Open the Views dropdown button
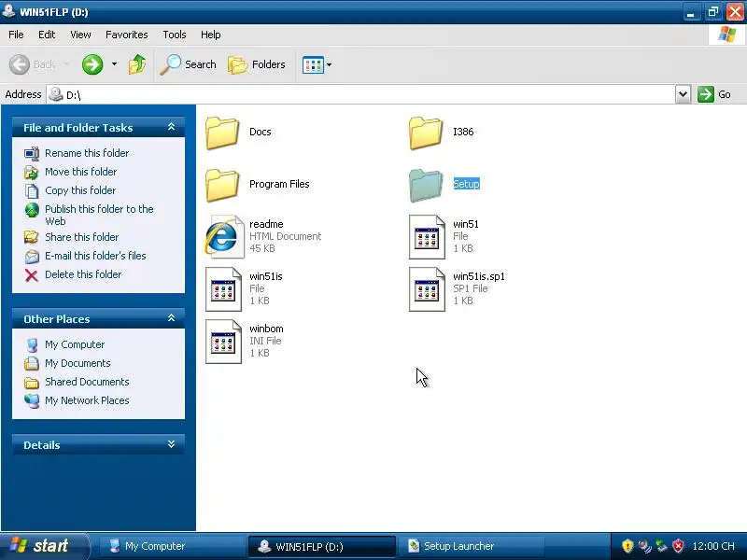 pyautogui.click(x=317, y=64)
